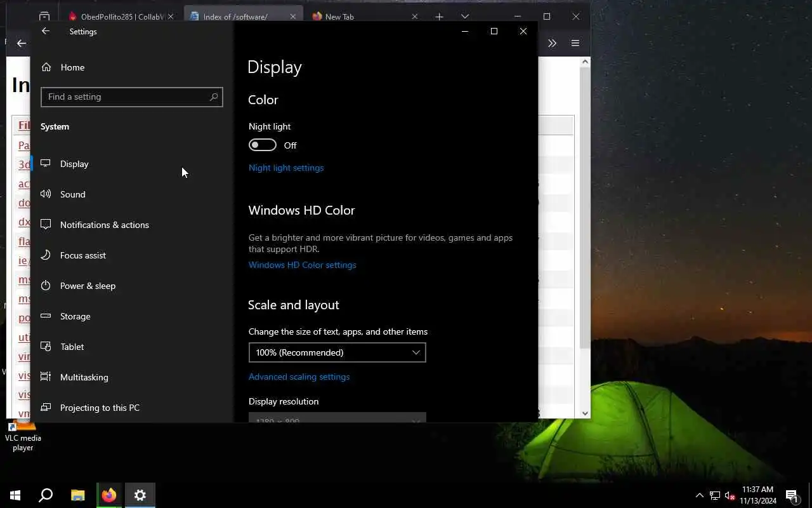Expand Firefox toolbar overflow chevrons

(552, 43)
